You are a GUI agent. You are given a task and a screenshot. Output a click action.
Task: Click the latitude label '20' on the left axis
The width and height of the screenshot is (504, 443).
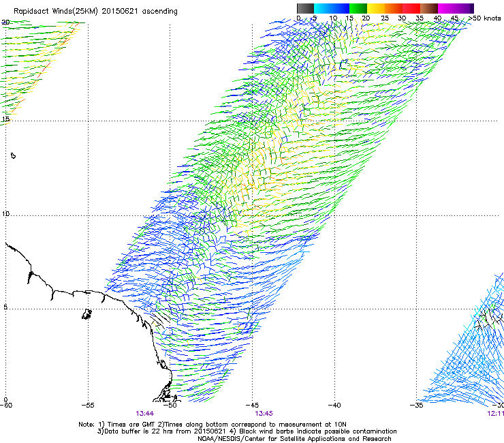click(x=5, y=22)
